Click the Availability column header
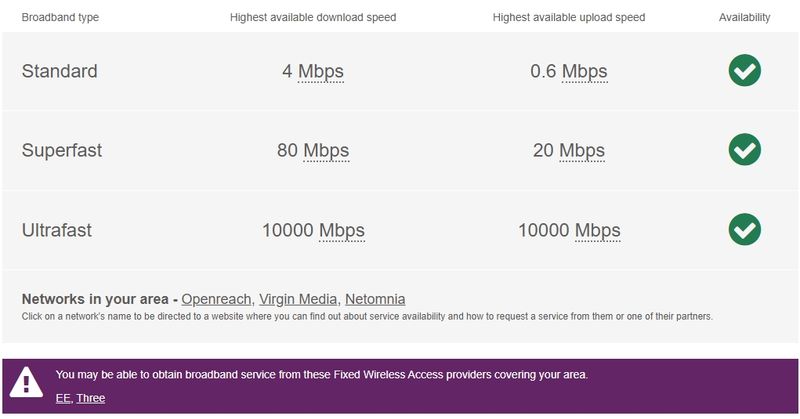800x419 pixels. click(744, 18)
